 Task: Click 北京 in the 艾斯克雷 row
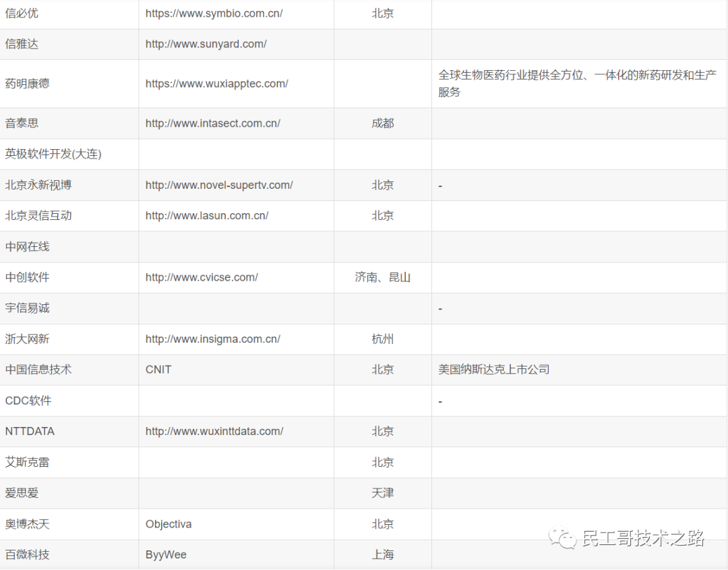pyautogui.click(x=383, y=463)
